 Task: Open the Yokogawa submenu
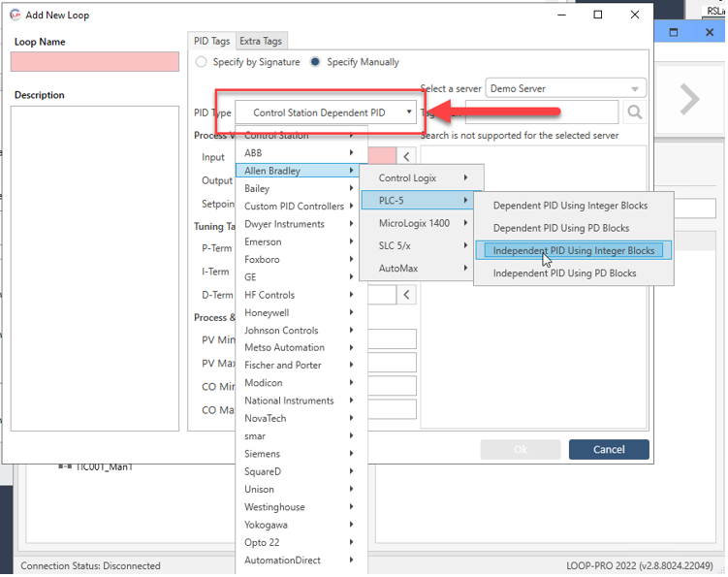tap(300, 525)
